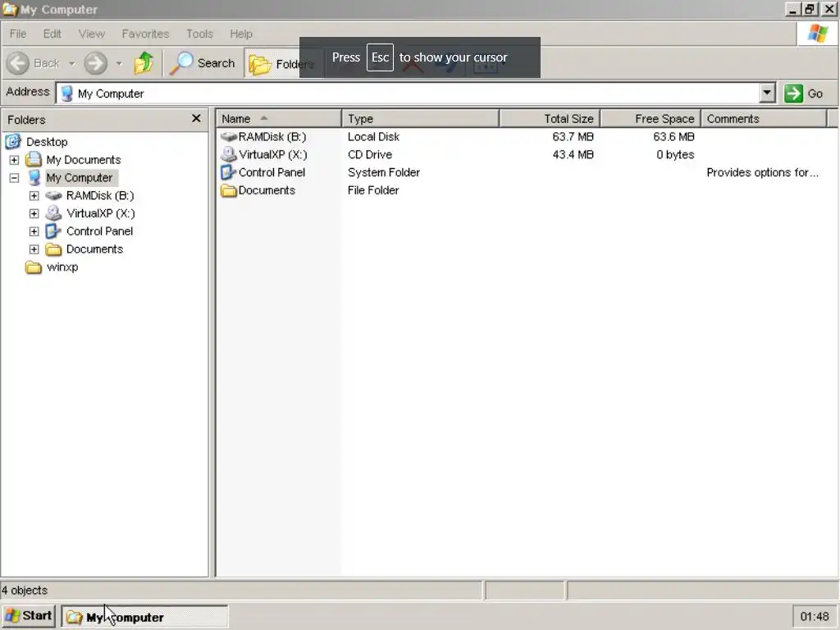Click the 'Provides options for...' comment
The image size is (840, 630).
pyautogui.click(x=762, y=172)
